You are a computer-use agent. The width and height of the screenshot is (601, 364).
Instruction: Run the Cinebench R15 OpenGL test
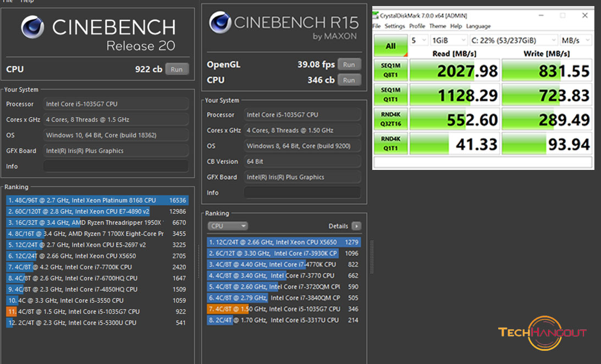point(349,65)
